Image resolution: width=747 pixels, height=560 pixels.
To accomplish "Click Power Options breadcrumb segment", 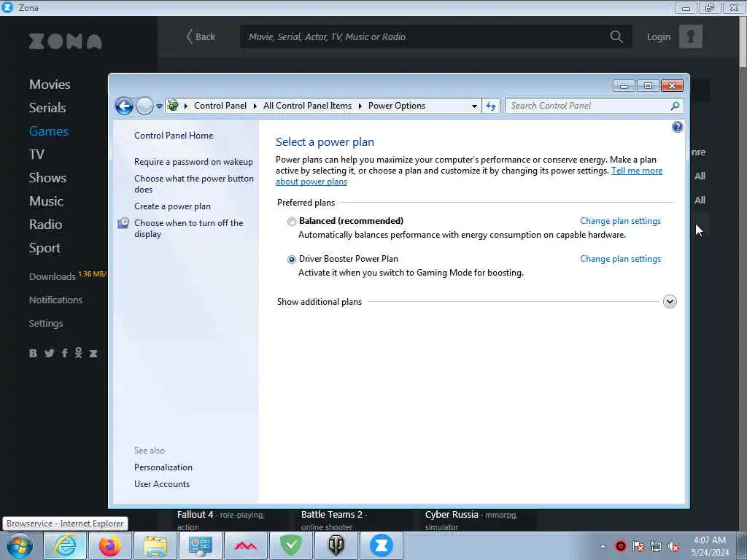I will pos(396,106).
